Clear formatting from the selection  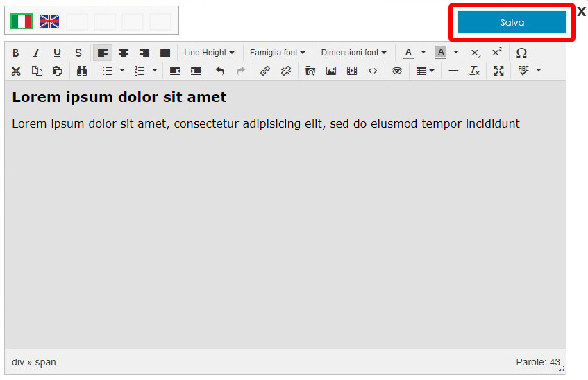click(474, 71)
